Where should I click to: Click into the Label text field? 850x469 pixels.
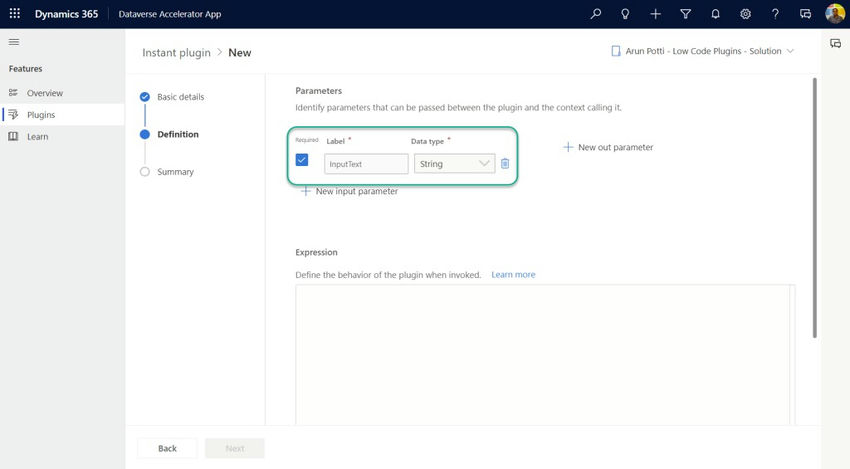pyautogui.click(x=366, y=163)
